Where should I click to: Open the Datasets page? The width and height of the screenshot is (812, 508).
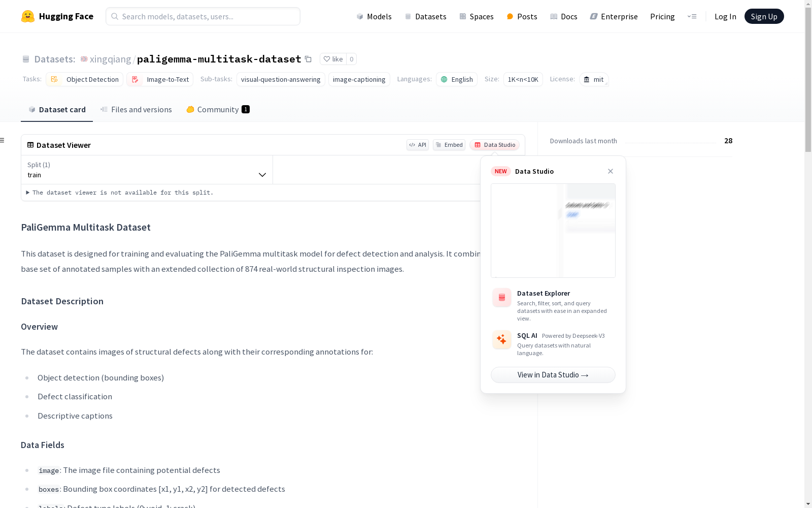click(x=425, y=16)
